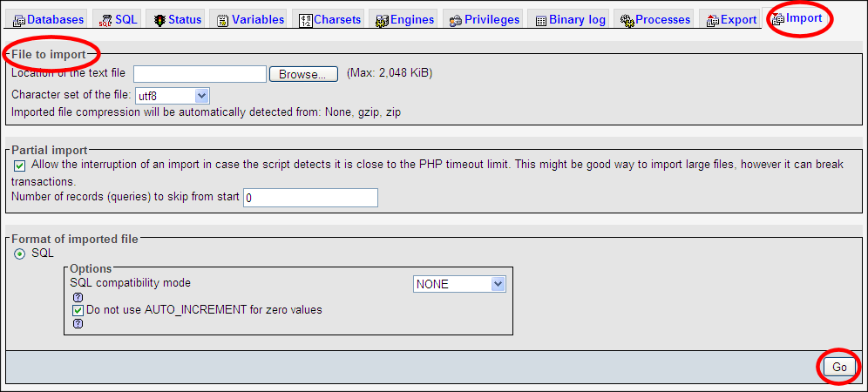Click the Databases tab icon
This screenshot has width=868, height=392.
tap(19, 21)
